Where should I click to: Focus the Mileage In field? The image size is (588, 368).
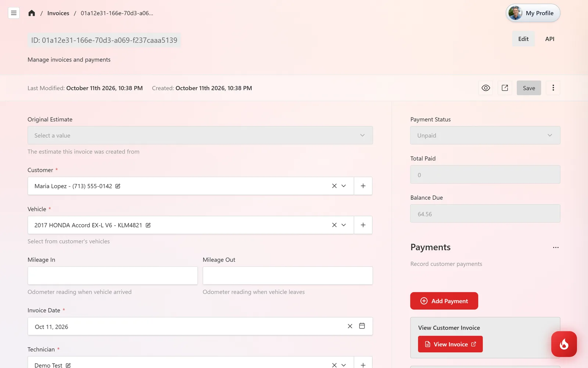pyautogui.click(x=112, y=276)
